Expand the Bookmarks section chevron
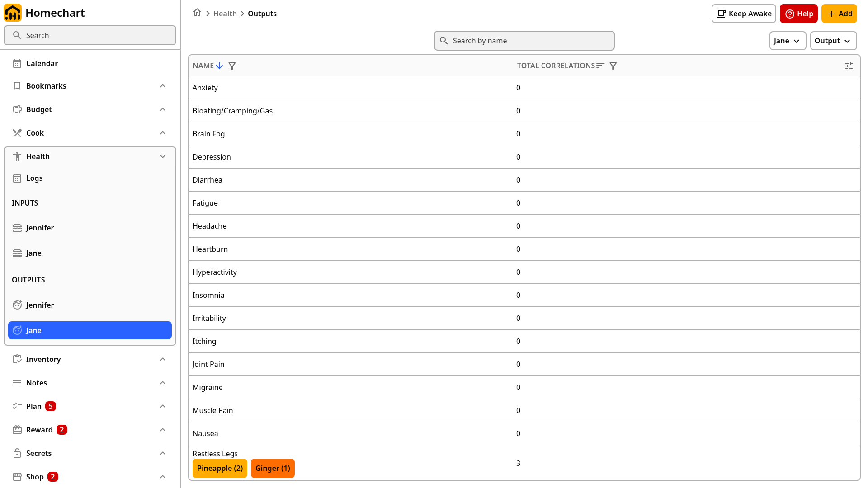Viewport: 868px width, 488px height. (163, 86)
